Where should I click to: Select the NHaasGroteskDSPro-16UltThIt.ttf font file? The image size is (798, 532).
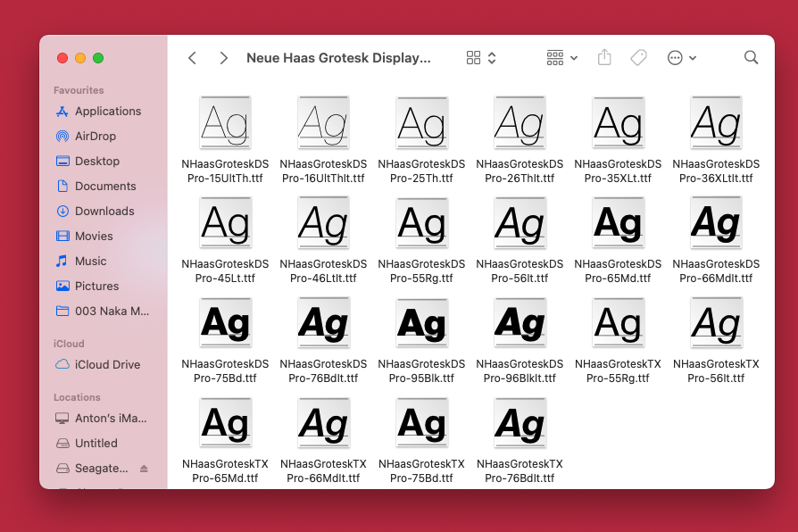tap(323, 122)
